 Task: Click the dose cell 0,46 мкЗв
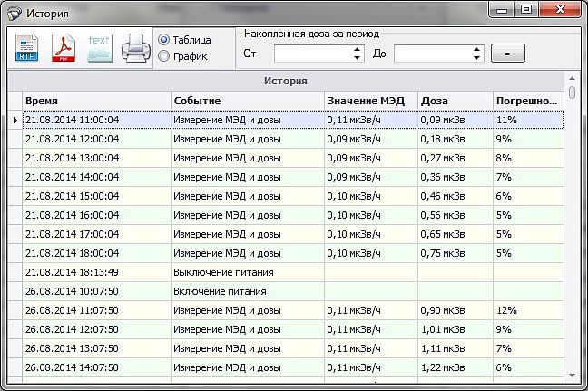click(456, 196)
